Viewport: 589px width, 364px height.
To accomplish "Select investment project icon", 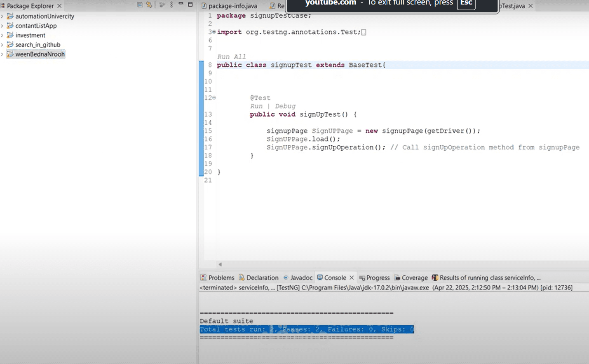I will pyautogui.click(x=10, y=35).
